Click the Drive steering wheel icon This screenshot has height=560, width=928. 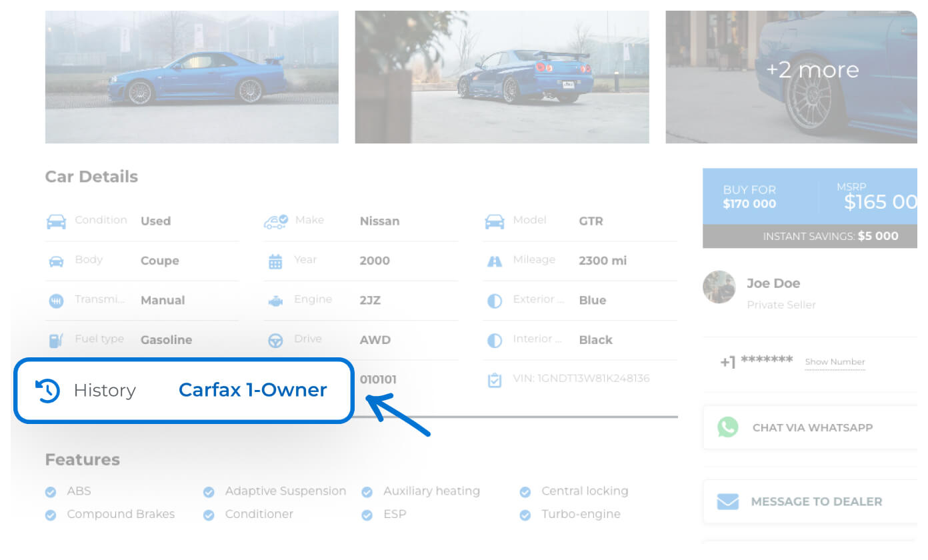tap(275, 341)
